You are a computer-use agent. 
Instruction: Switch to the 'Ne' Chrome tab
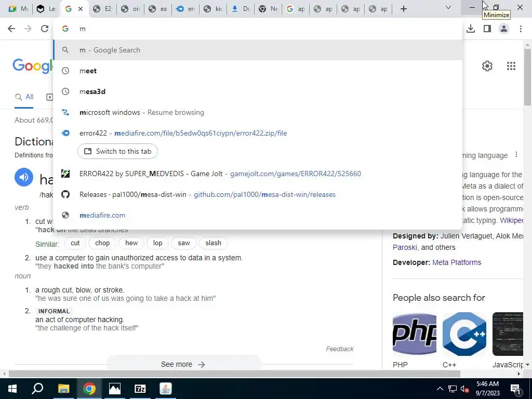coord(269,9)
